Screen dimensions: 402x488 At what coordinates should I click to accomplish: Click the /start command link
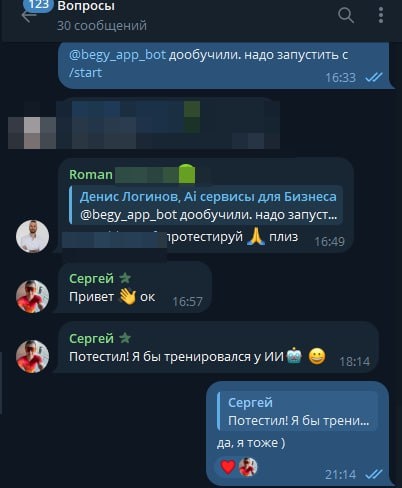(x=85, y=73)
